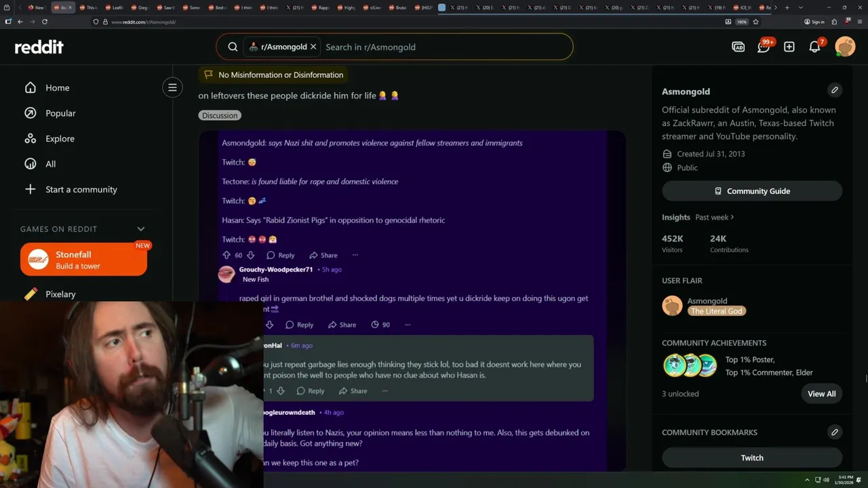The height and width of the screenshot is (488, 868).
Task: Open the notifications bell with 7 badge
Action: pos(815,47)
